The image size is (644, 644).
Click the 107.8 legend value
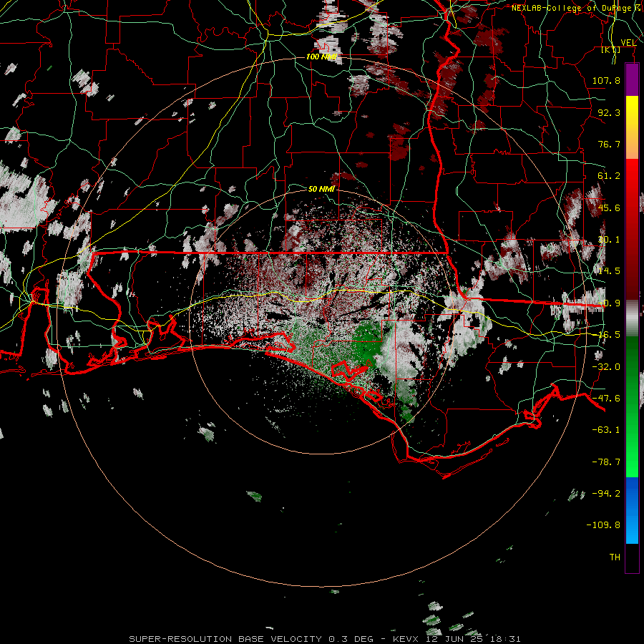click(x=606, y=80)
